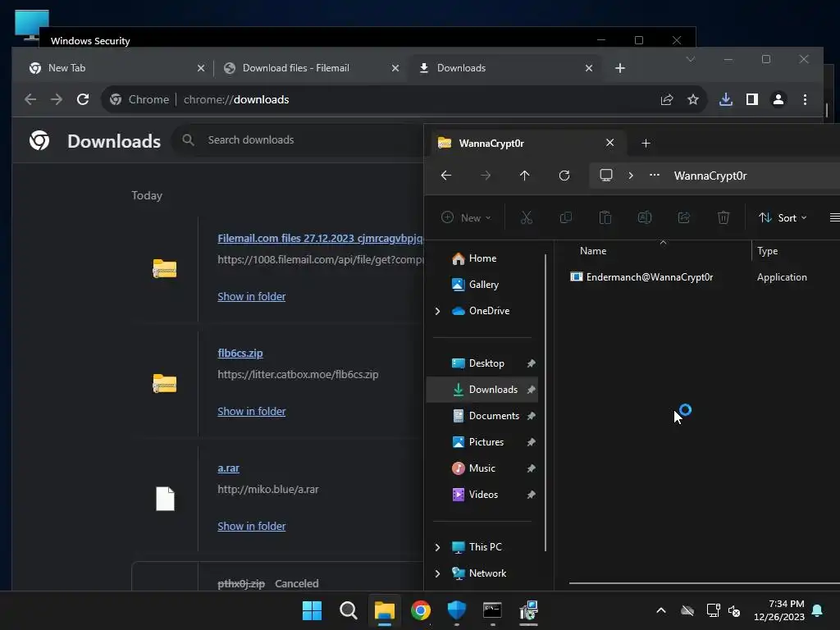
Task: Open the Sort dropdown in Explorer
Action: pos(783,217)
